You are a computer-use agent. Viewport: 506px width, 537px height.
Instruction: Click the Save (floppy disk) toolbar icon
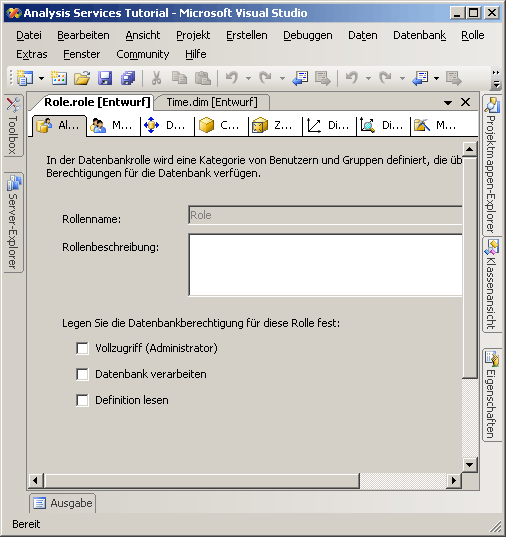(105, 78)
